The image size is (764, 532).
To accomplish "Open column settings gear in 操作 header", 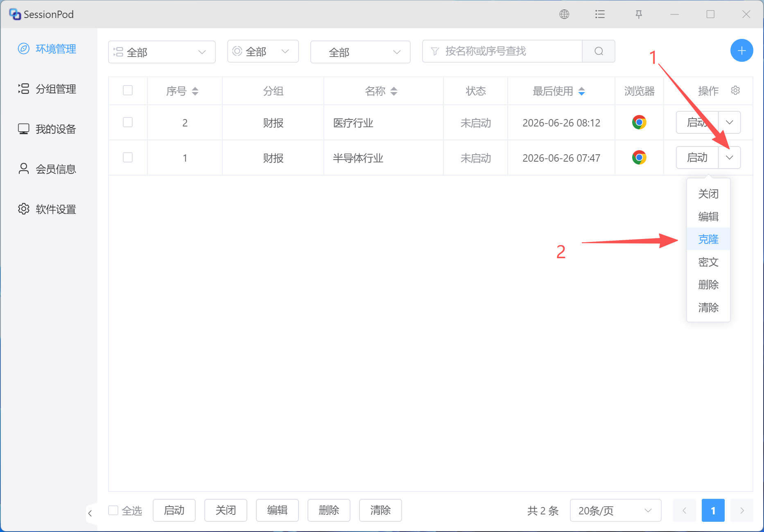I will coord(735,90).
